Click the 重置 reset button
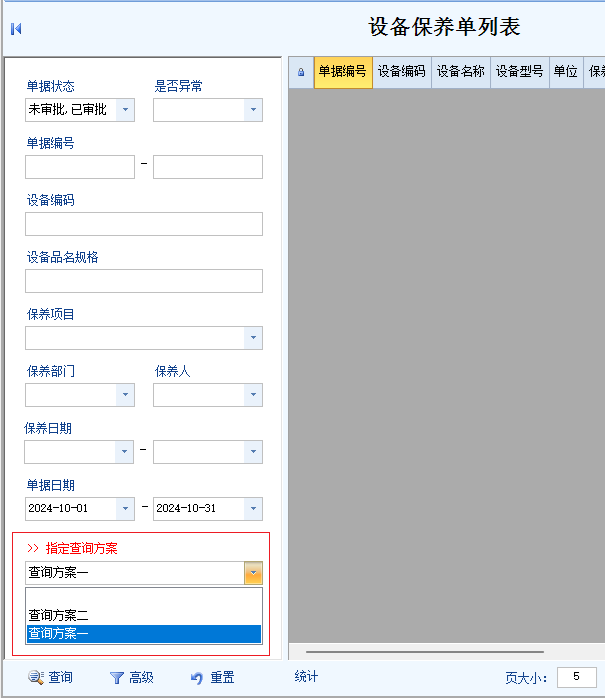The image size is (605, 698). 212,677
